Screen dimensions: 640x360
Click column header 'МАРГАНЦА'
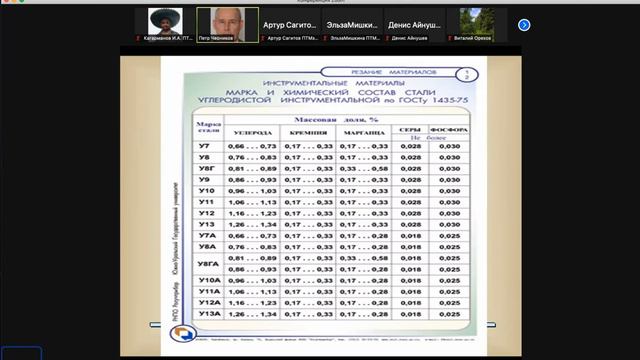pyautogui.click(x=364, y=133)
